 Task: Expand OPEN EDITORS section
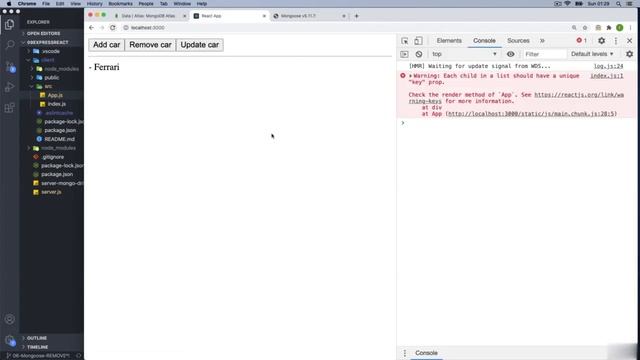(43, 33)
